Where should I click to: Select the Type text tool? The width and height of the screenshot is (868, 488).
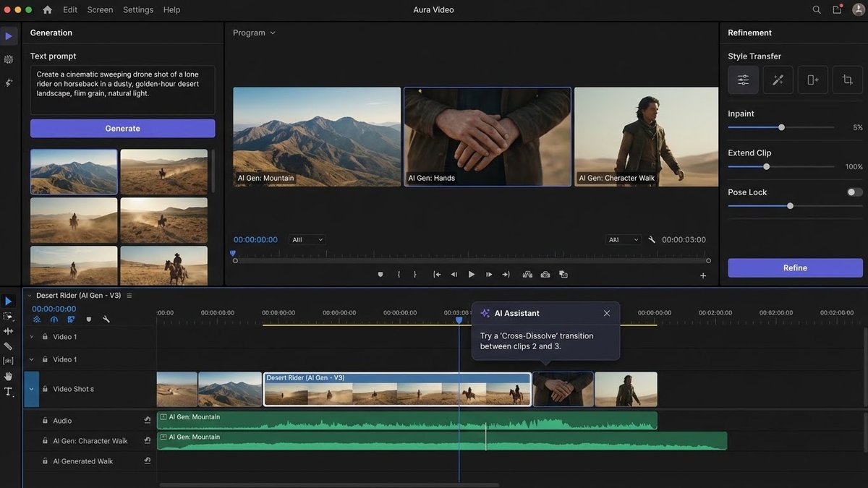[x=8, y=392]
